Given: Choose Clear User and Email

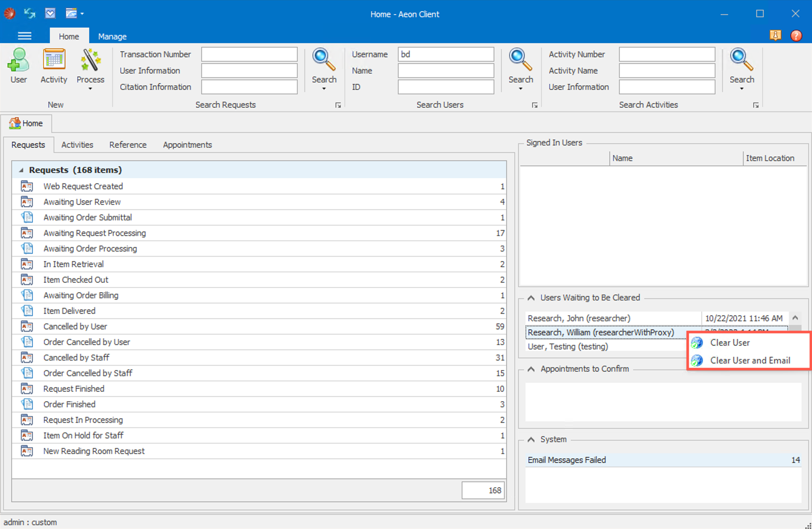Looking at the screenshot, I should coord(750,360).
